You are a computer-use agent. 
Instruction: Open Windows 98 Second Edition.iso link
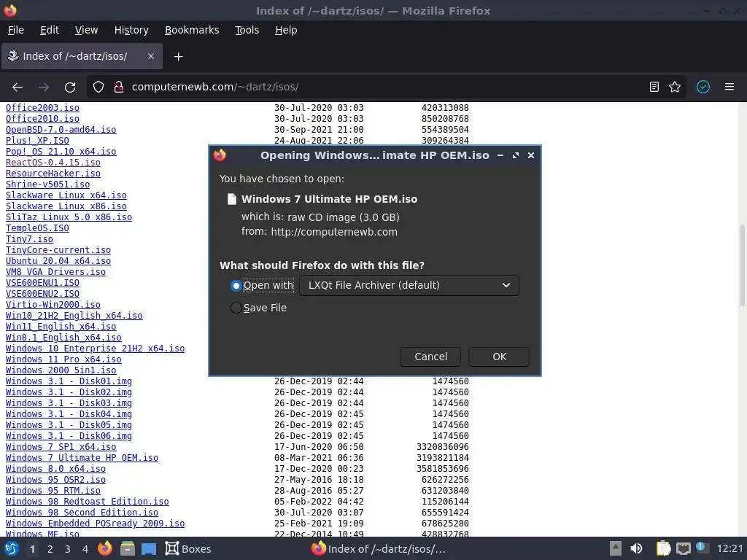click(x=82, y=513)
